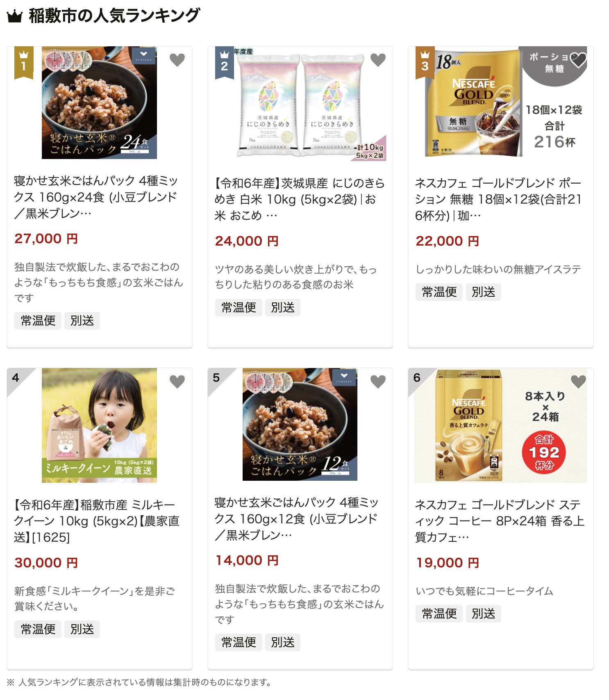Open 茨城県産 にじのきらめき 白米 title link
The height and width of the screenshot is (700, 609).
point(300,199)
